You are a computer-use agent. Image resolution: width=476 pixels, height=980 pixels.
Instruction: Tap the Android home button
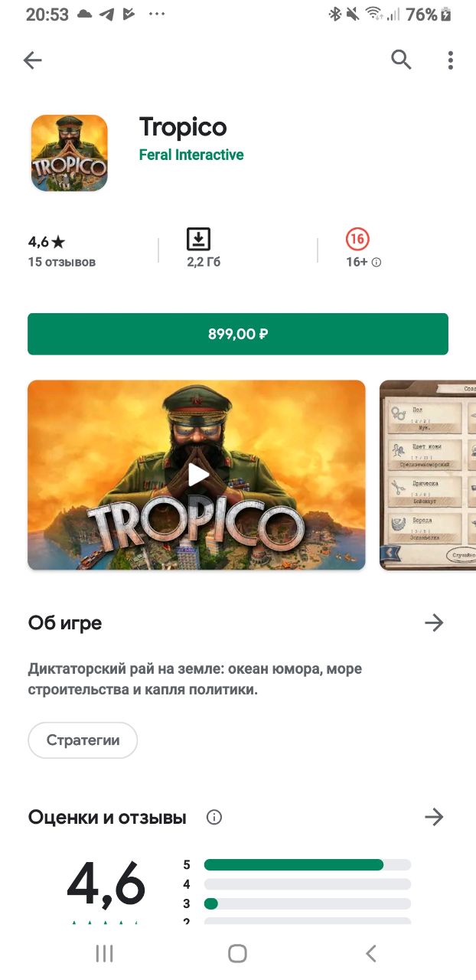tap(238, 953)
